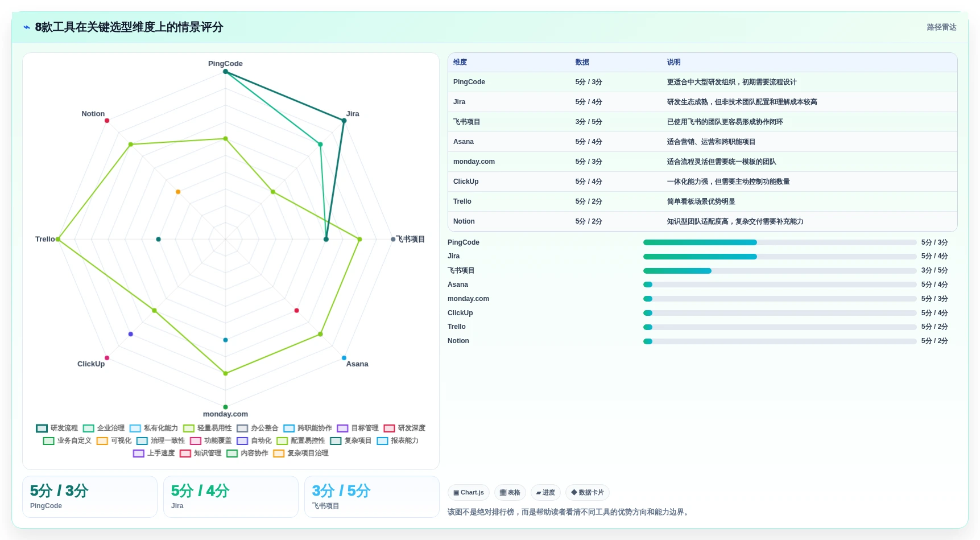This screenshot has width=980, height=540.
Task: Click the monday.com axis endpoint dot
Action: (225, 407)
